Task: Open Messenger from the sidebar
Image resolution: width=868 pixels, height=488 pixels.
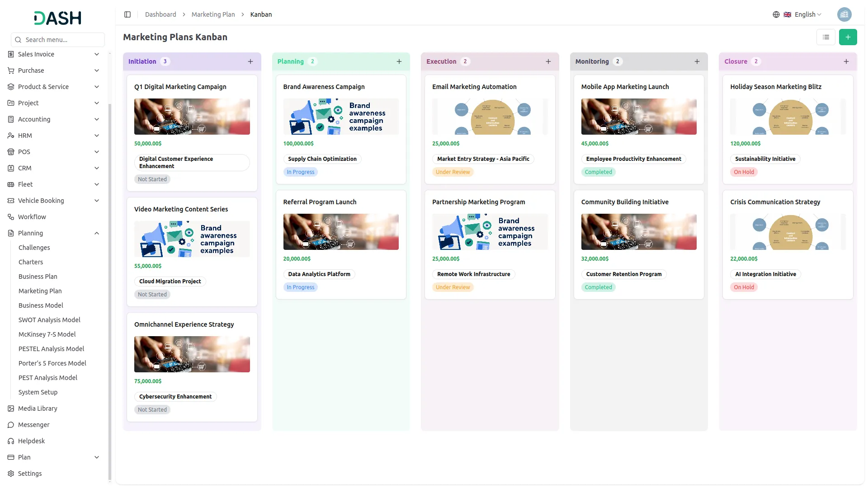Action: tap(34, 425)
